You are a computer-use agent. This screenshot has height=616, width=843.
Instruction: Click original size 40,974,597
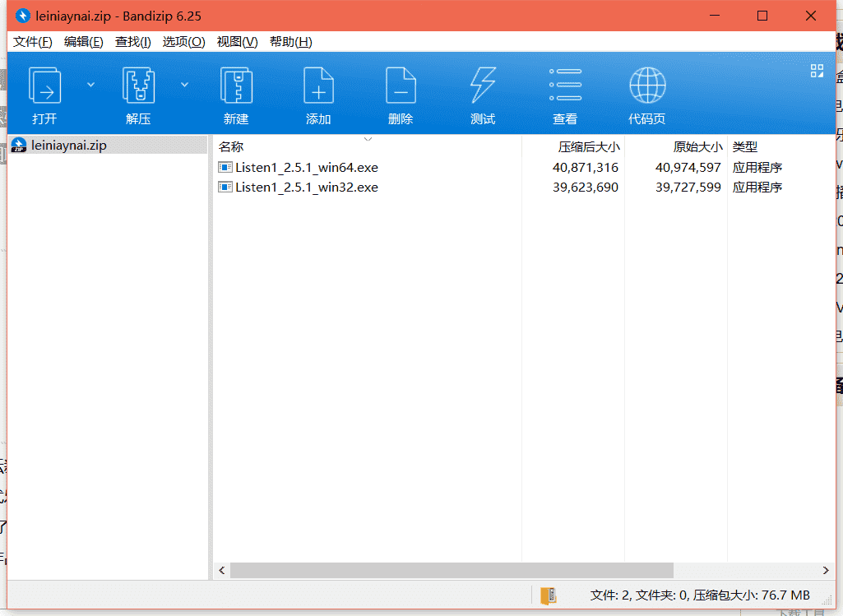point(688,167)
